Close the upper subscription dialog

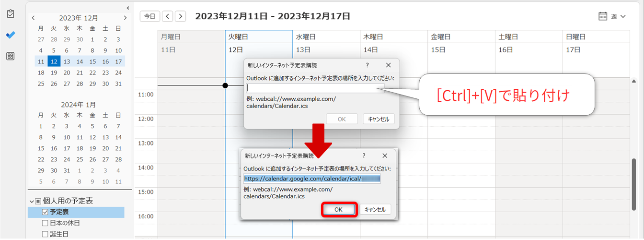pos(389,65)
